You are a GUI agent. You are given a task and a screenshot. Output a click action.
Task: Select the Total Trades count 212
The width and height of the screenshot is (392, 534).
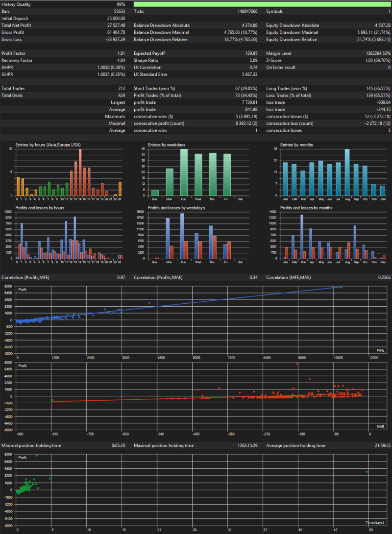tap(122, 89)
